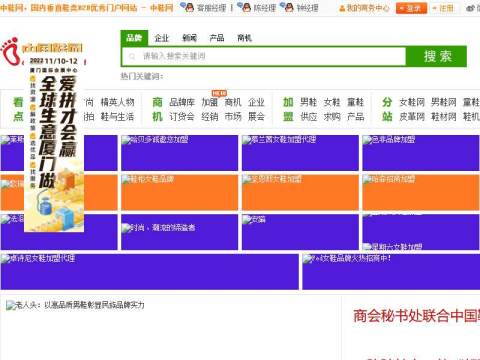The image size is (480, 360).
Task: Click the green 搜索 button
Action: coord(437,56)
